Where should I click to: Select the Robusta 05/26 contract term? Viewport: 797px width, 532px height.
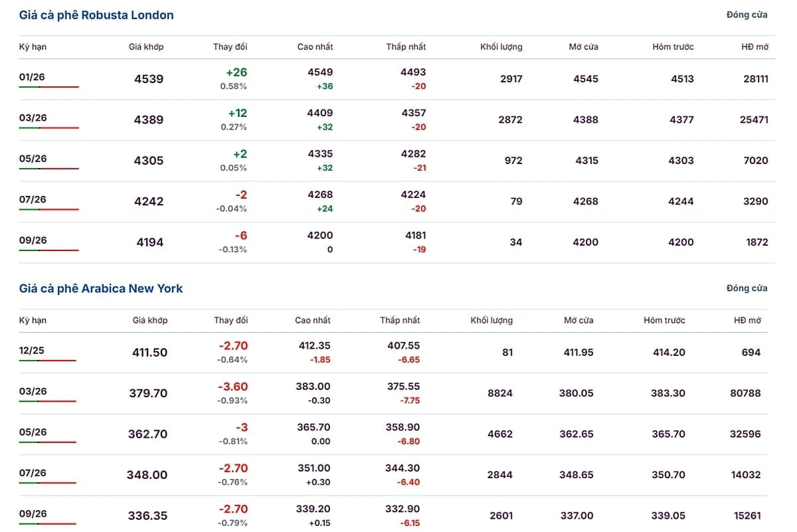(33, 159)
